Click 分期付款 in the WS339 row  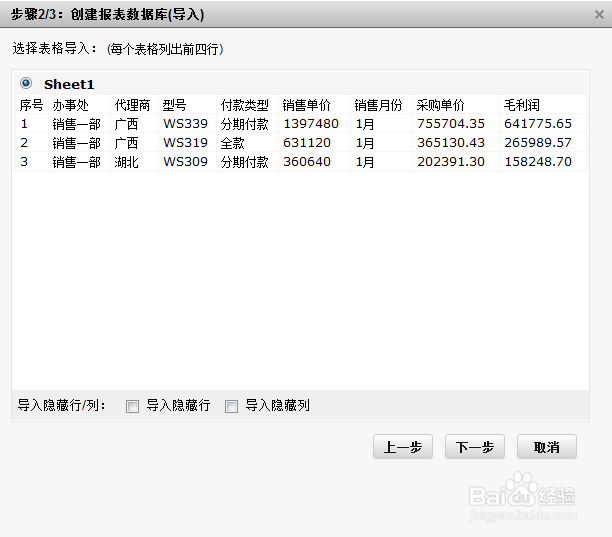245,124
